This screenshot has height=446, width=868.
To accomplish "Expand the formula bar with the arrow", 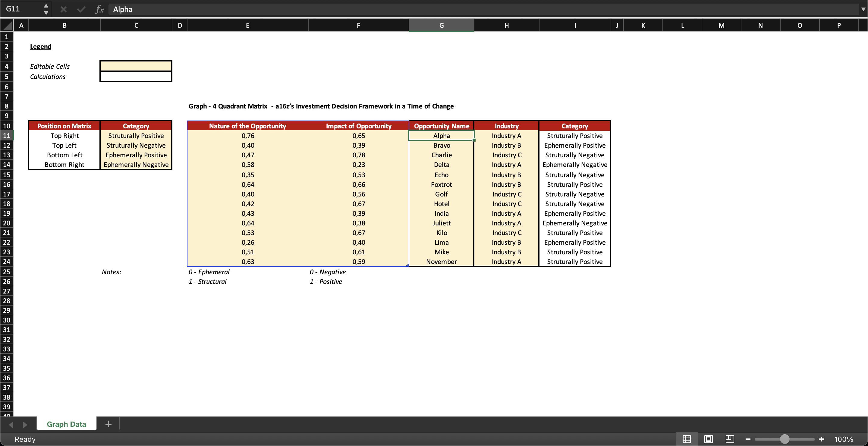I will (x=863, y=9).
